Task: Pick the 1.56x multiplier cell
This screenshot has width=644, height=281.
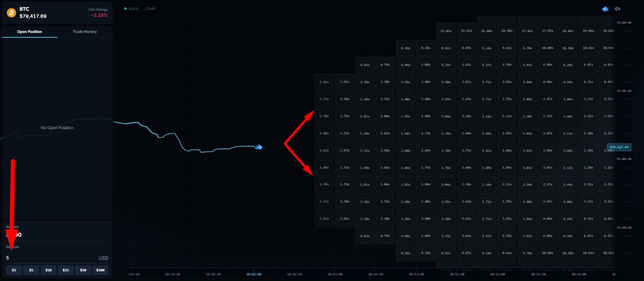Action: [385, 150]
